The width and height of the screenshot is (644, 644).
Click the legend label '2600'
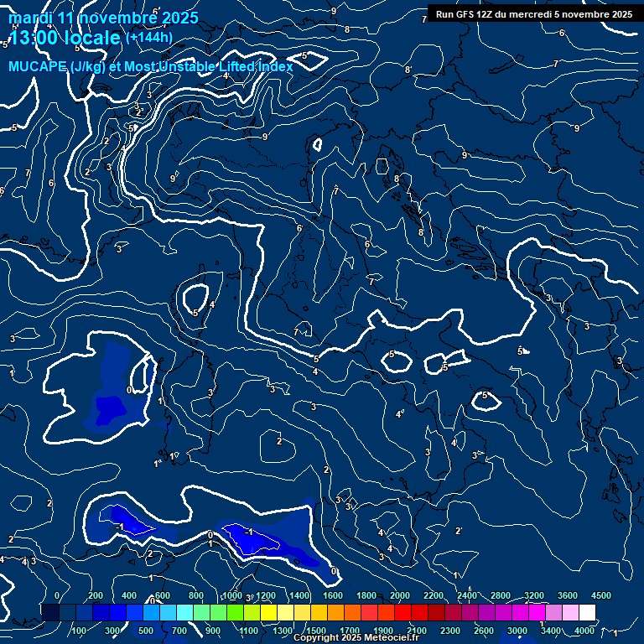484,631
